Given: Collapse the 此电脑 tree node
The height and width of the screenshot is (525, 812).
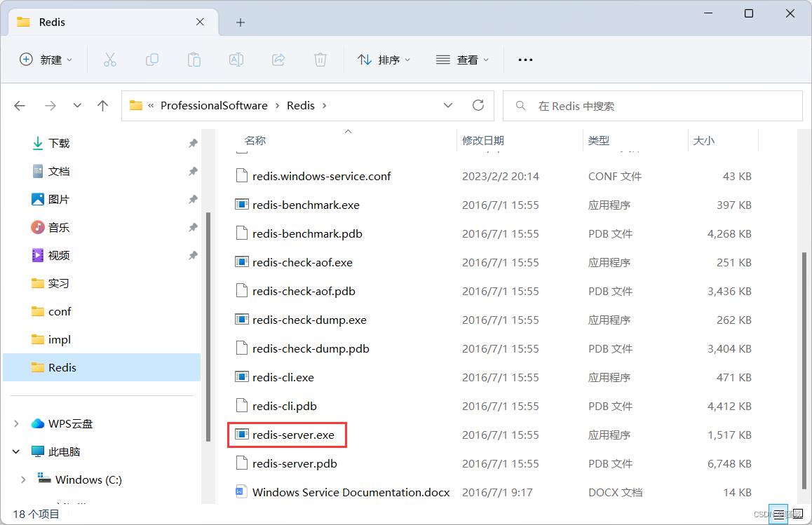Looking at the screenshot, I should point(16,451).
